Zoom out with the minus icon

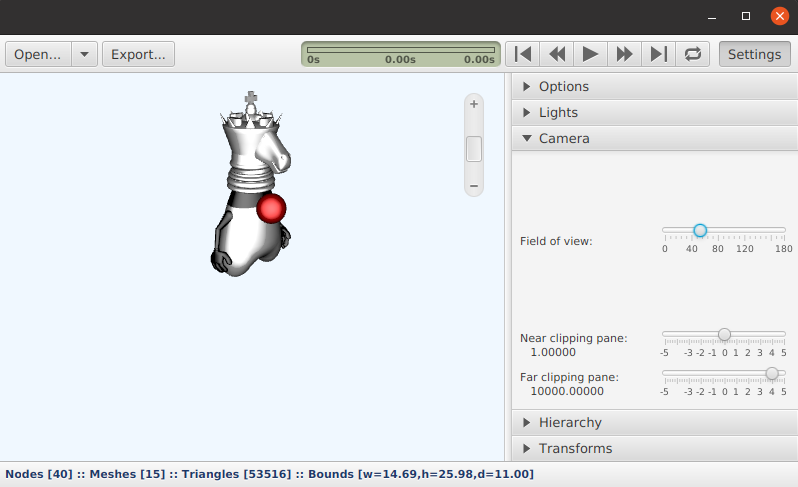click(474, 186)
